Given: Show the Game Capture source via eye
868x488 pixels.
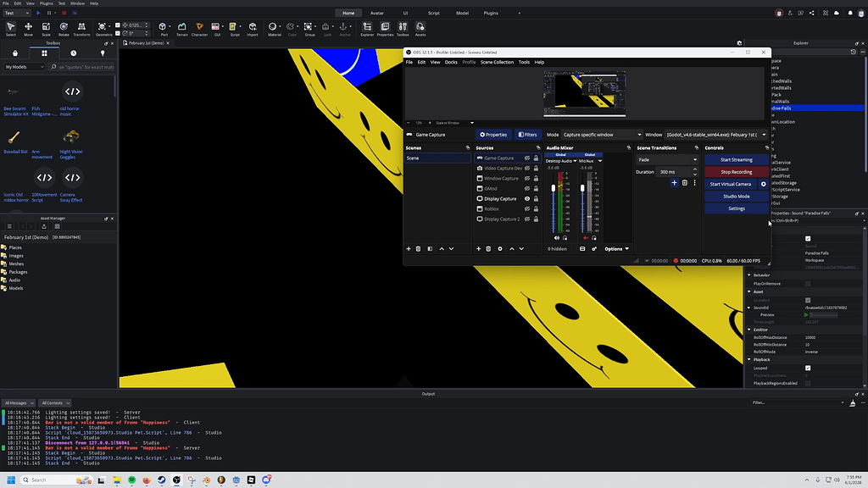Looking at the screenshot, I should 527,158.
